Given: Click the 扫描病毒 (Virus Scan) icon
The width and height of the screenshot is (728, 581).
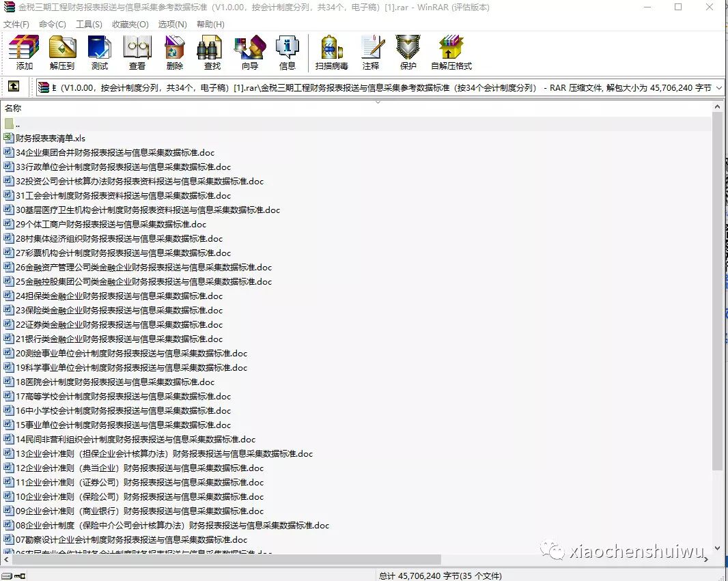Looking at the screenshot, I should tap(331, 52).
